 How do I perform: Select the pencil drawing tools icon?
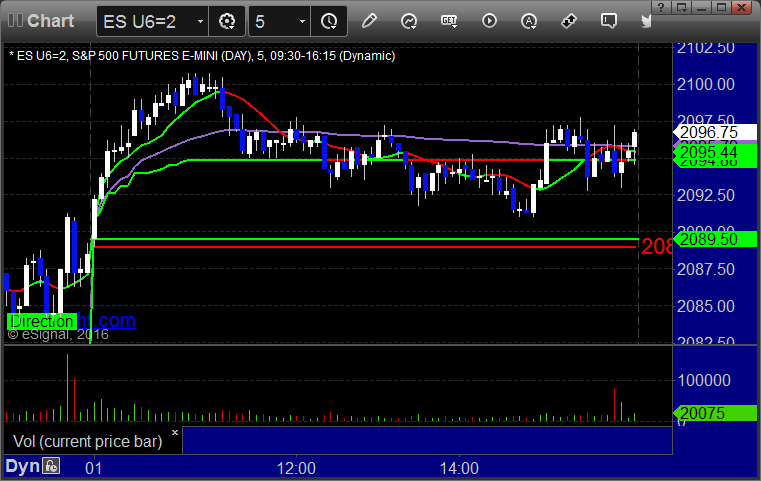[369, 21]
